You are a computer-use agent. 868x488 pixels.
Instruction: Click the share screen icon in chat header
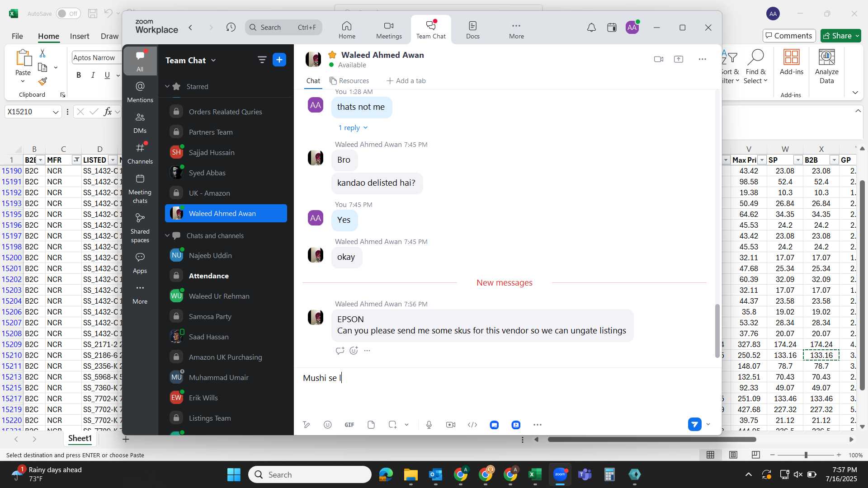[679, 59]
